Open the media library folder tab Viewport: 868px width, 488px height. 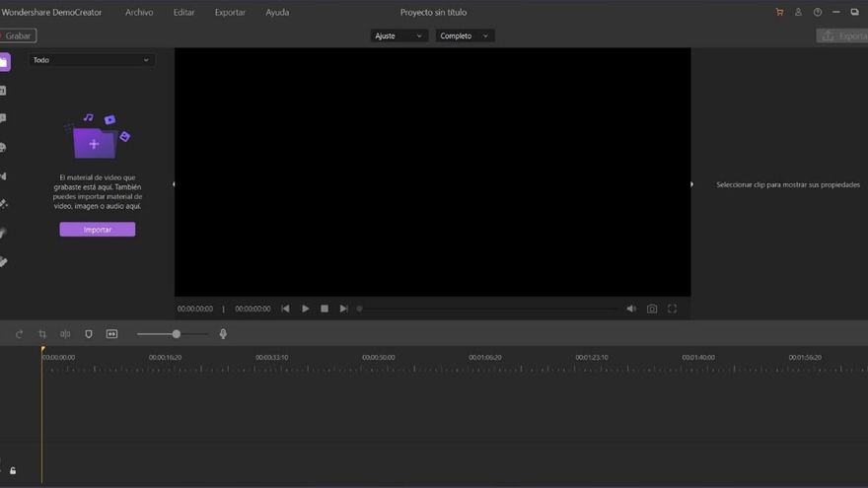coord(4,62)
